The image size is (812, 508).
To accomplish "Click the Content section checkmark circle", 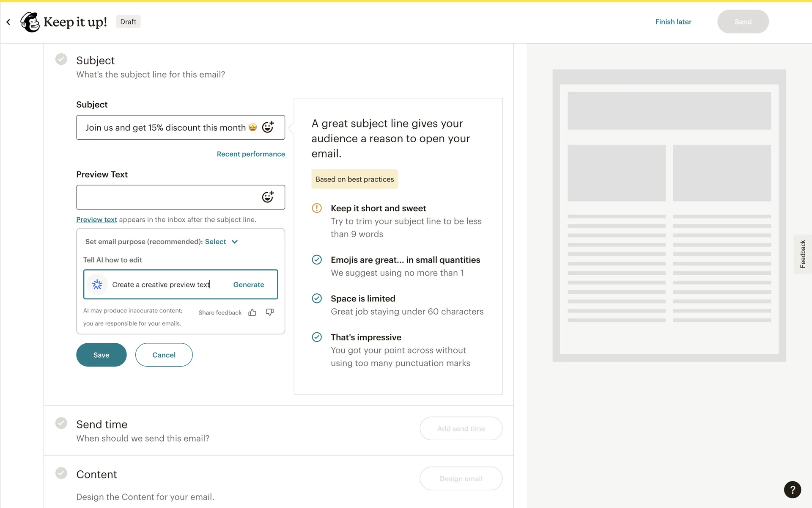I will pos(61,473).
